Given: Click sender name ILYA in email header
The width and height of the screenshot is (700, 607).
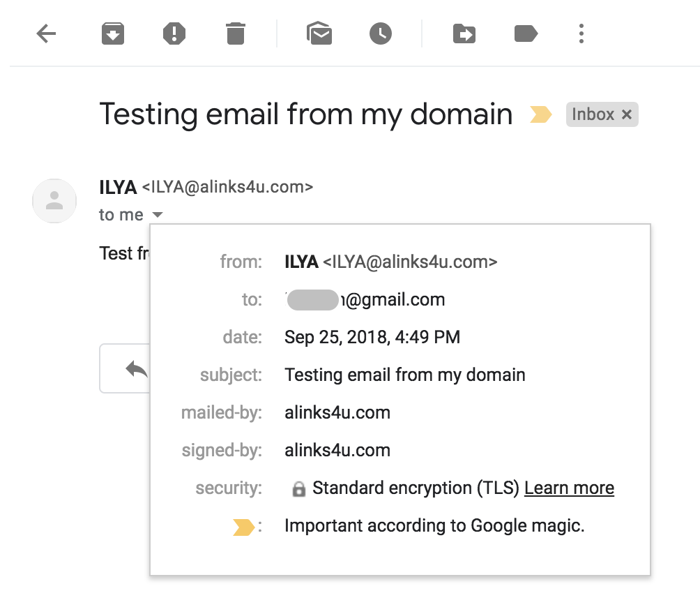Looking at the screenshot, I should (x=118, y=187).
